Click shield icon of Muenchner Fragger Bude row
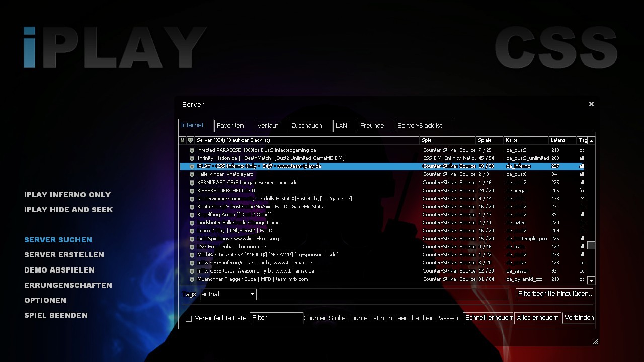Viewport: 644px width, 362px height. pyautogui.click(x=192, y=279)
